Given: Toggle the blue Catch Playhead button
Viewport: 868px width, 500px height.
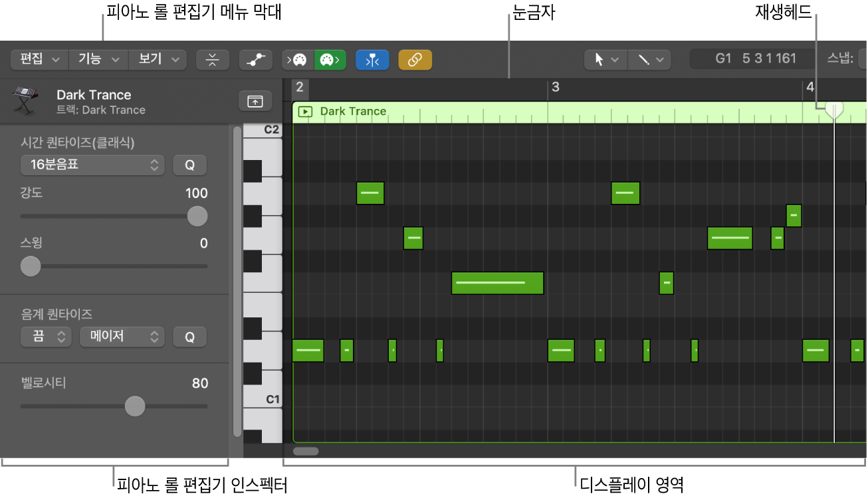Looking at the screenshot, I should pos(372,60).
